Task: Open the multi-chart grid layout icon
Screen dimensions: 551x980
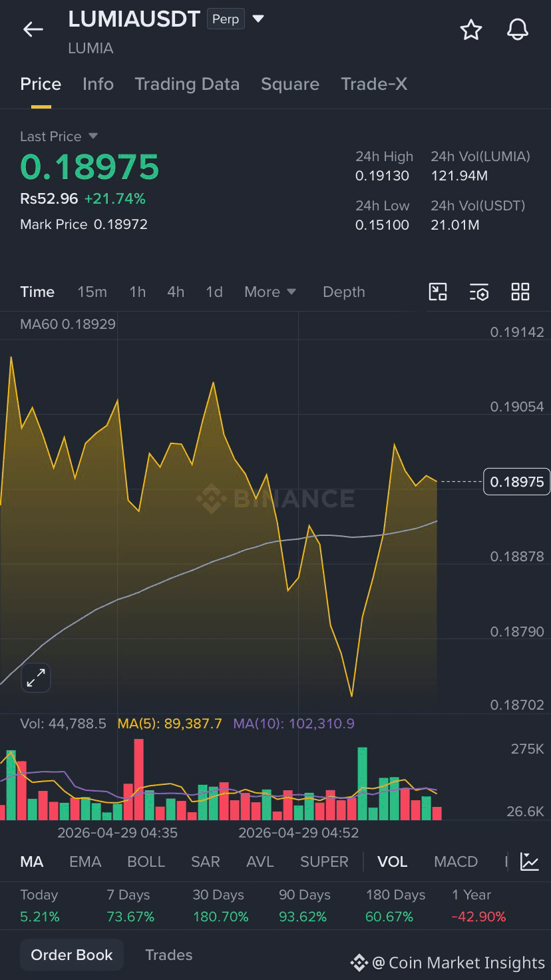Action: [x=520, y=292]
